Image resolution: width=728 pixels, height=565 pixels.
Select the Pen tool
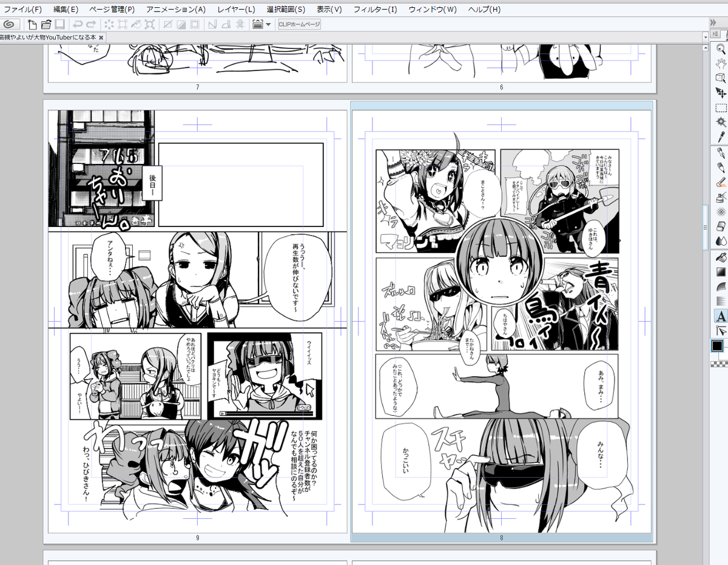(x=721, y=152)
